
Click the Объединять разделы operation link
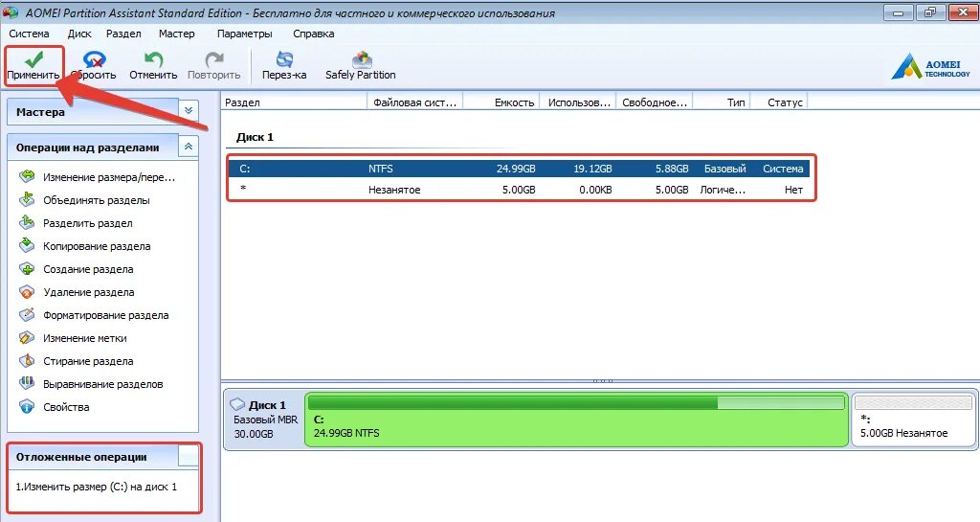point(97,200)
